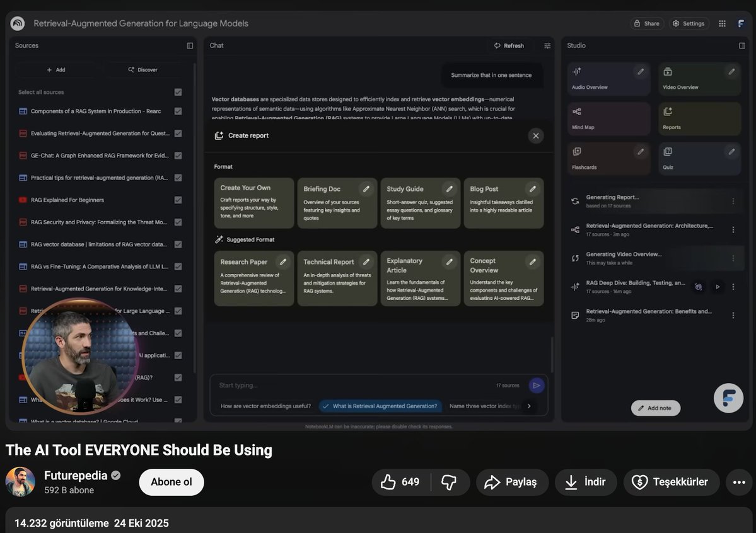
Task: Uncheck Components of a RAG System source
Action: pyautogui.click(x=178, y=112)
